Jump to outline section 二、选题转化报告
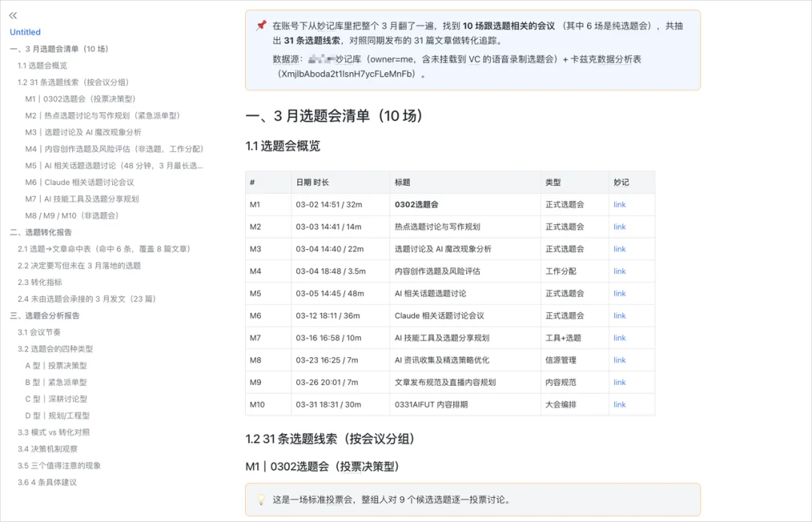 tap(41, 232)
